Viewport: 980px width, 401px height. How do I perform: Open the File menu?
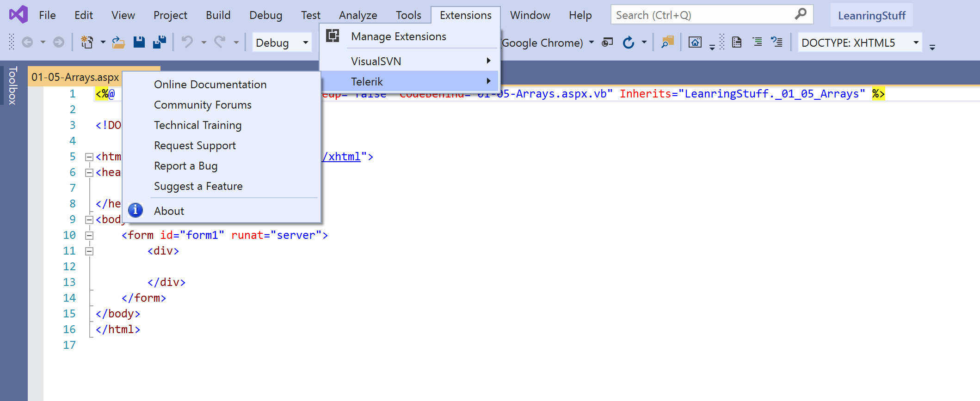[47, 15]
